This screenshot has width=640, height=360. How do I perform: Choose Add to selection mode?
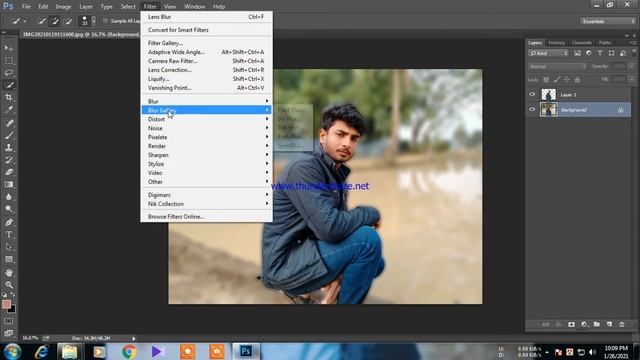tap(55, 21)
